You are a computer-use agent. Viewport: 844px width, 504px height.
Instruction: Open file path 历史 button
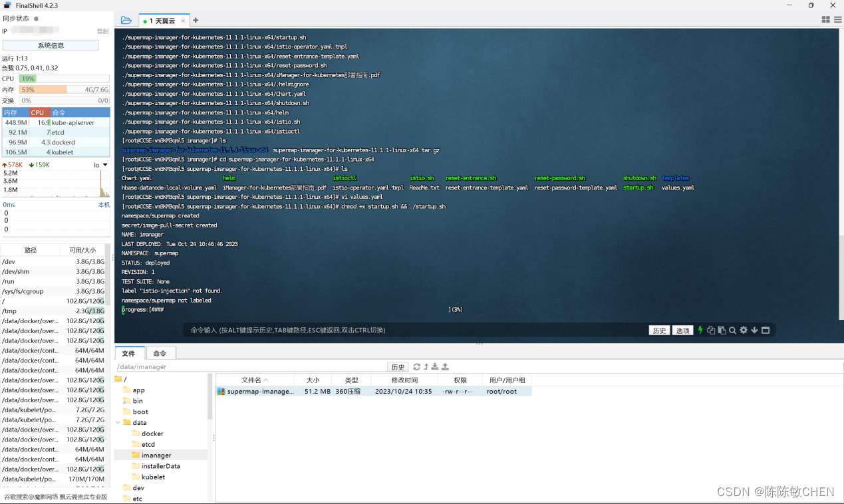pos(398,367)
